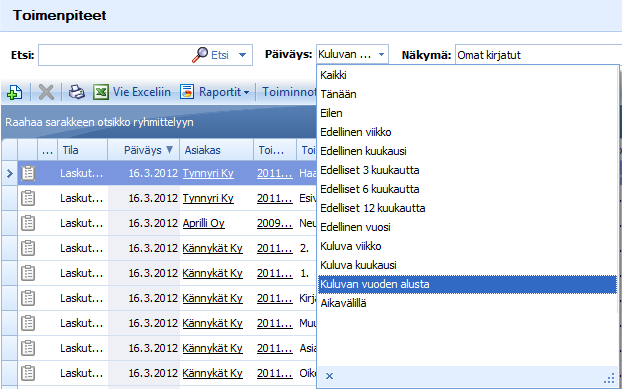This screenshot has width=622, height=389.
Task: Close the date dropdown with X icon
Action: coord(329,376)
